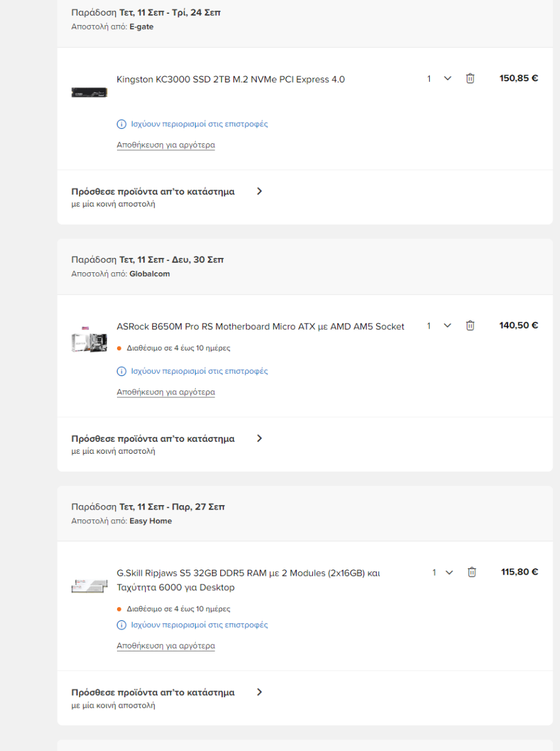
Task: Expand add products from Easy Home store arrow
Action: coord(260,692)
